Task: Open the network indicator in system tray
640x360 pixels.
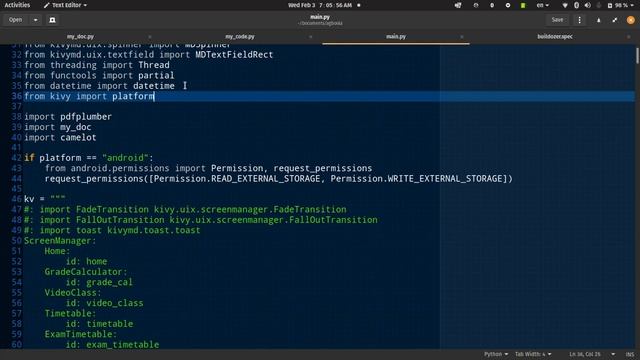Action: point(565,5)
